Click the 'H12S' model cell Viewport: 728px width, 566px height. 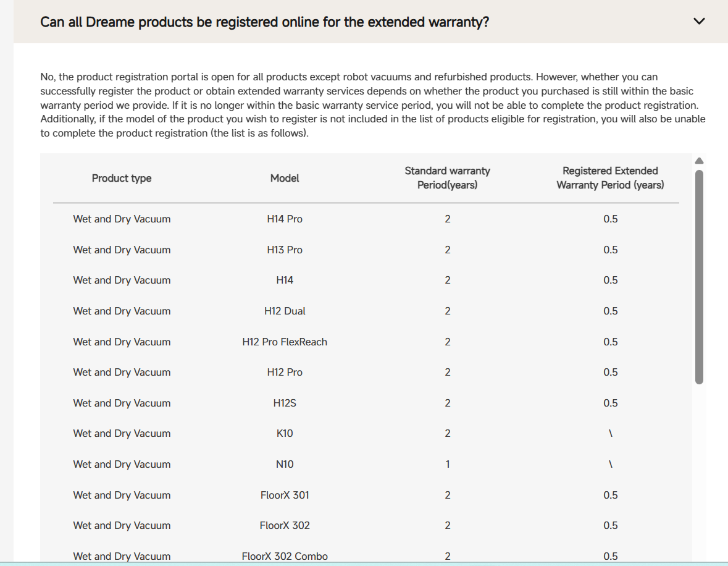pos(285,403)
